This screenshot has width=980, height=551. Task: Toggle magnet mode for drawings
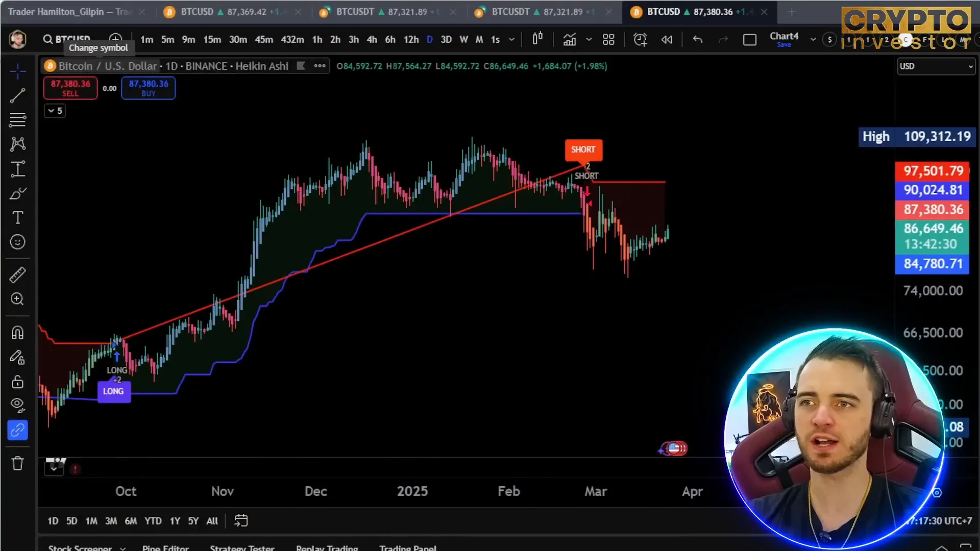point(18,333)
